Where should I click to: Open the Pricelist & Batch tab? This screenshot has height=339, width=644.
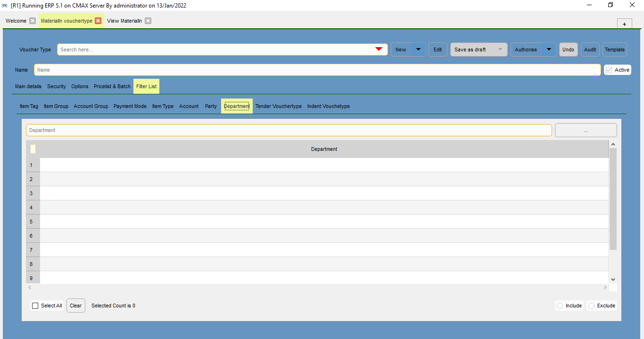point(112,86)
